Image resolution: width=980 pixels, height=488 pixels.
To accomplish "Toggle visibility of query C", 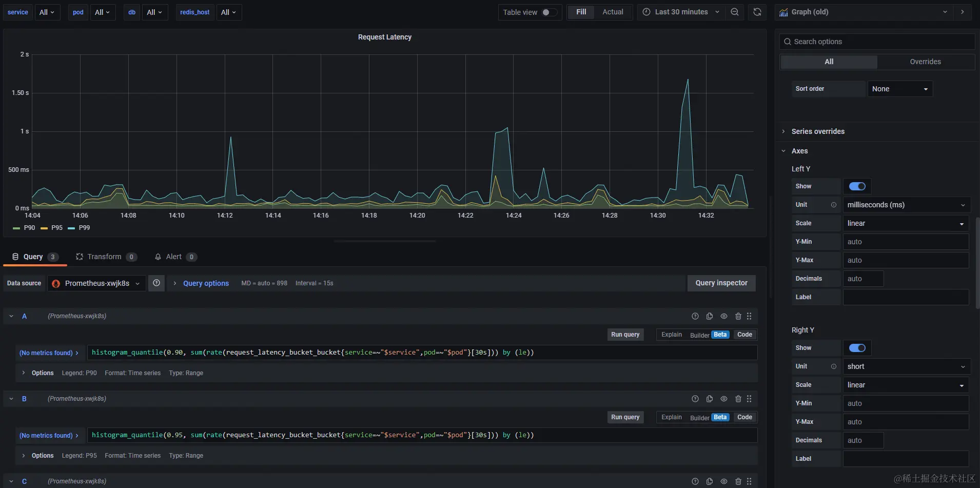I will 724,481.
